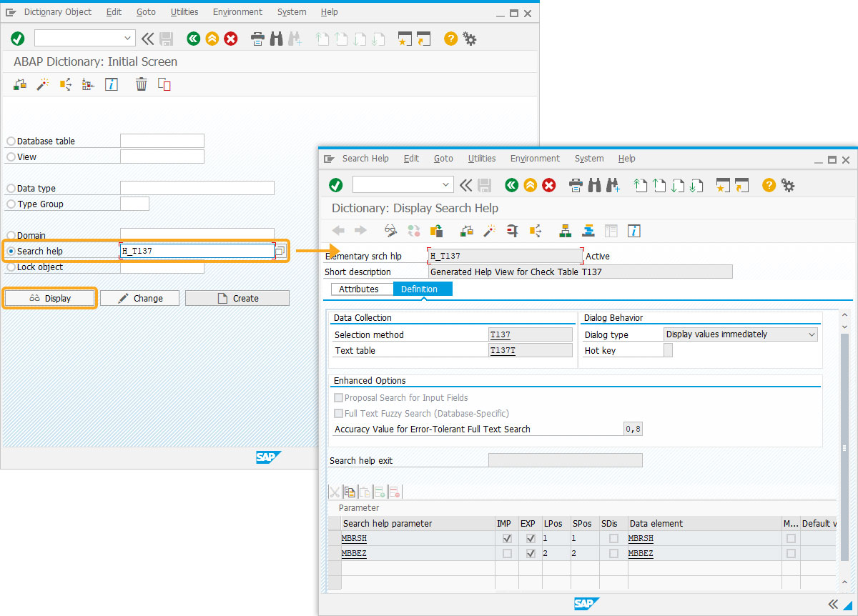
Task: Collapse command field chevrons in ABAP Dictionary window
Action: point(147,39)
